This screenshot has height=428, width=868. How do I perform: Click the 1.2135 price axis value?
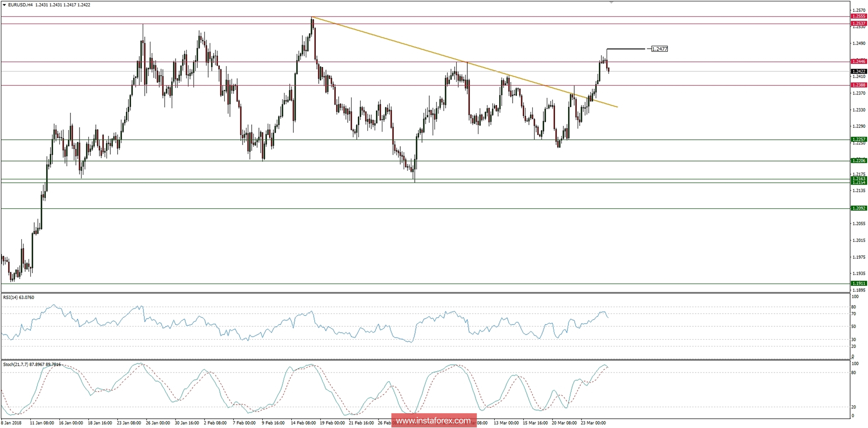tap(859, 190)
